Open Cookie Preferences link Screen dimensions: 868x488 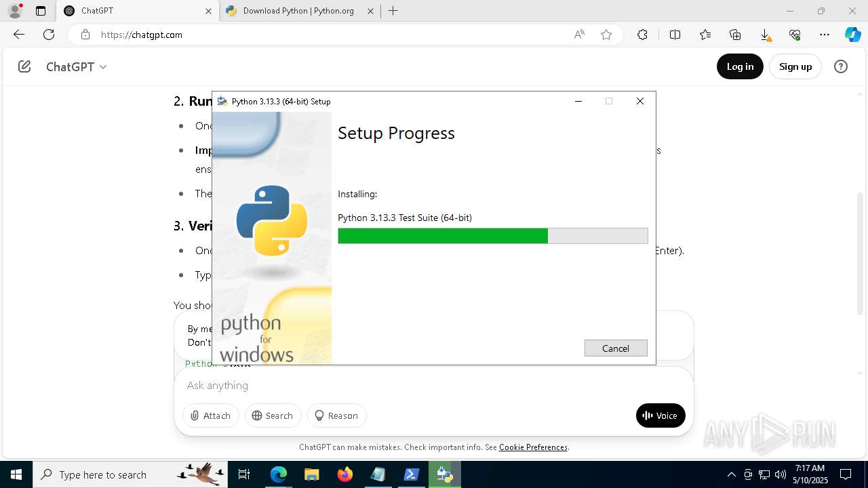[533, 447]
